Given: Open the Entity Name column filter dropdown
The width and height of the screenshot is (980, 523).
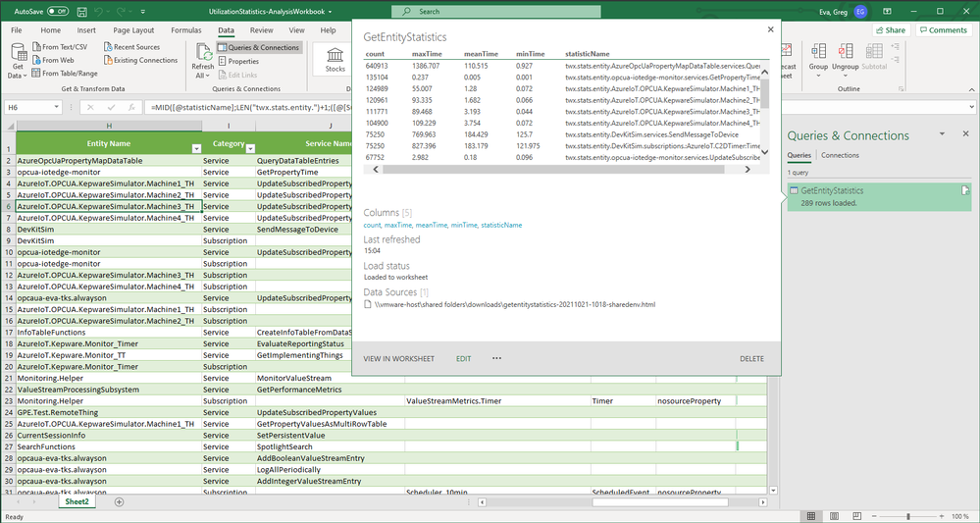Looking at the screenshot, I should coord(196,149).
